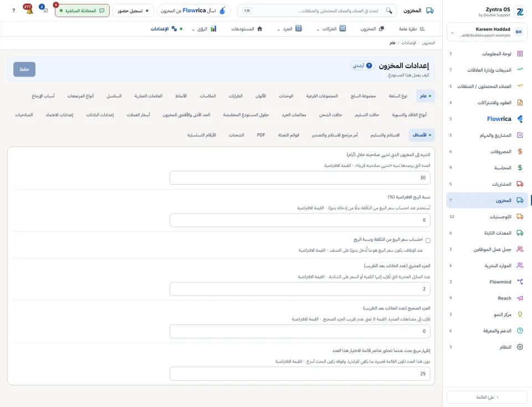The width and height of the screenshot is (532, 407).
Task: Click the help question mark icon
Action: point(13,11)
